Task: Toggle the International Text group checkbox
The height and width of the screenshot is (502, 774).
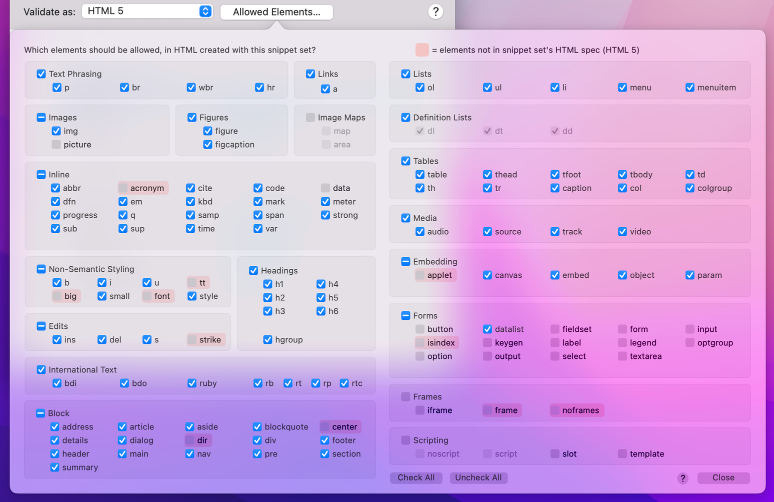Action: [41, 370]
